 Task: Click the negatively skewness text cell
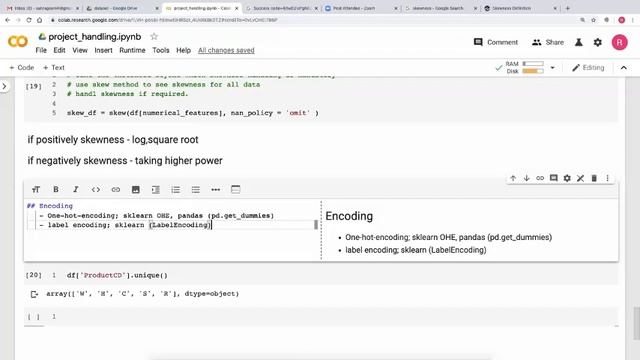click(x=125, y=160)
